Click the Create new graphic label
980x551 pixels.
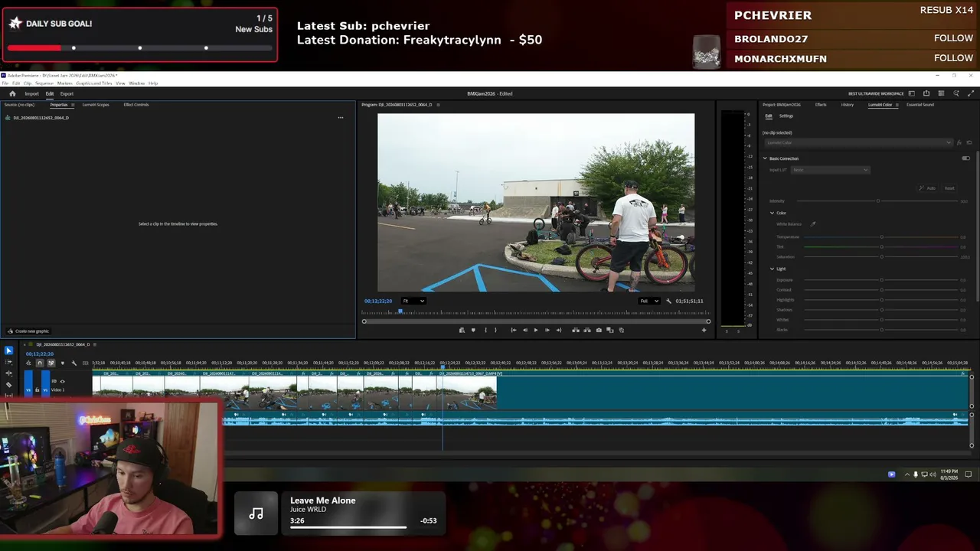click(32, 331)
